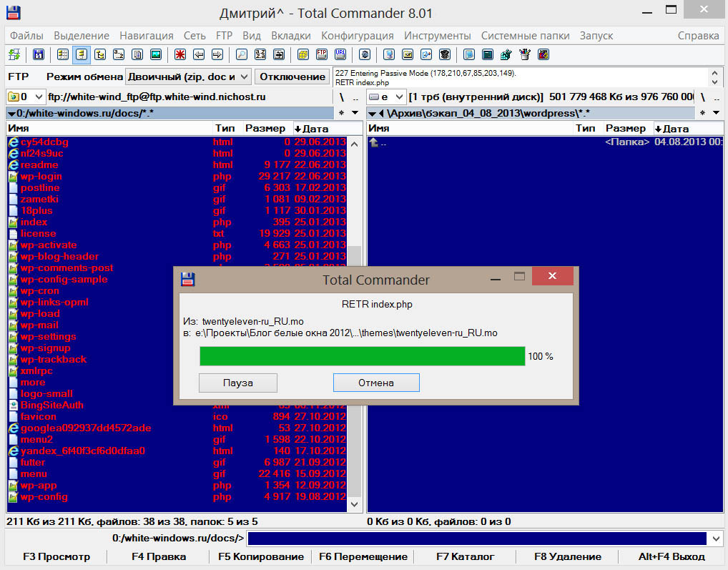Image resolution: width=728 pixels, height=570 pixels.
Task: Click the a..z sort-by-name toolbar icon
Action: 119,55
